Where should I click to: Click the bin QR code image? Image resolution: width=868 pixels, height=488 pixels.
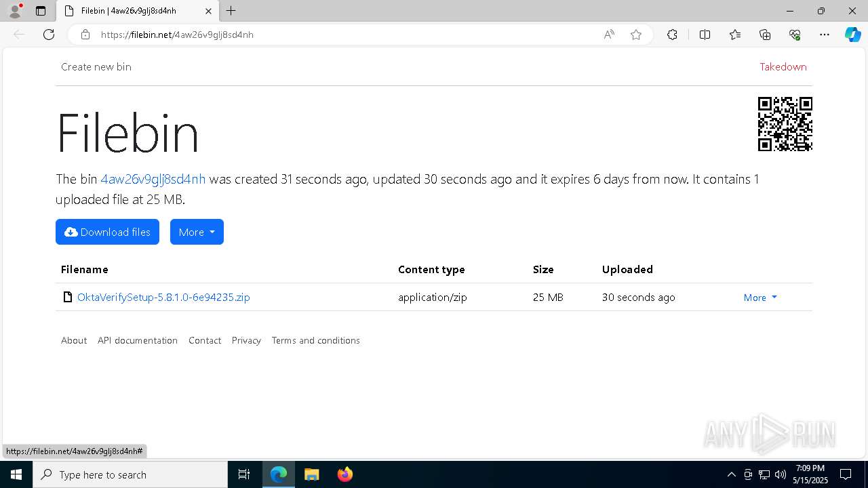coord(785,124)
